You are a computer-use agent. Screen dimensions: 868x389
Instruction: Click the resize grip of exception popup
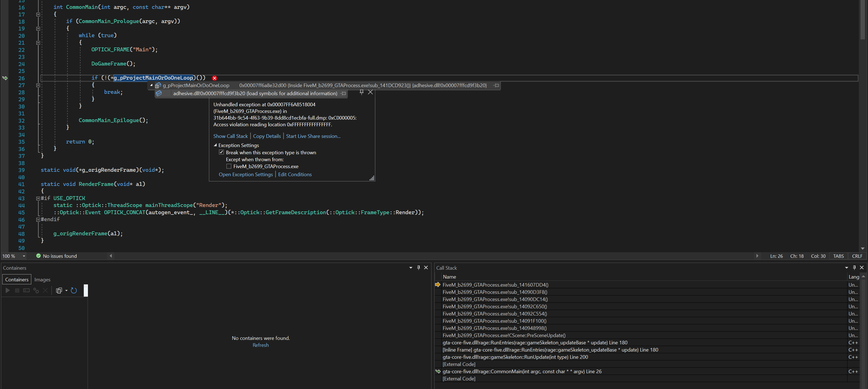[x=372, y=178]
